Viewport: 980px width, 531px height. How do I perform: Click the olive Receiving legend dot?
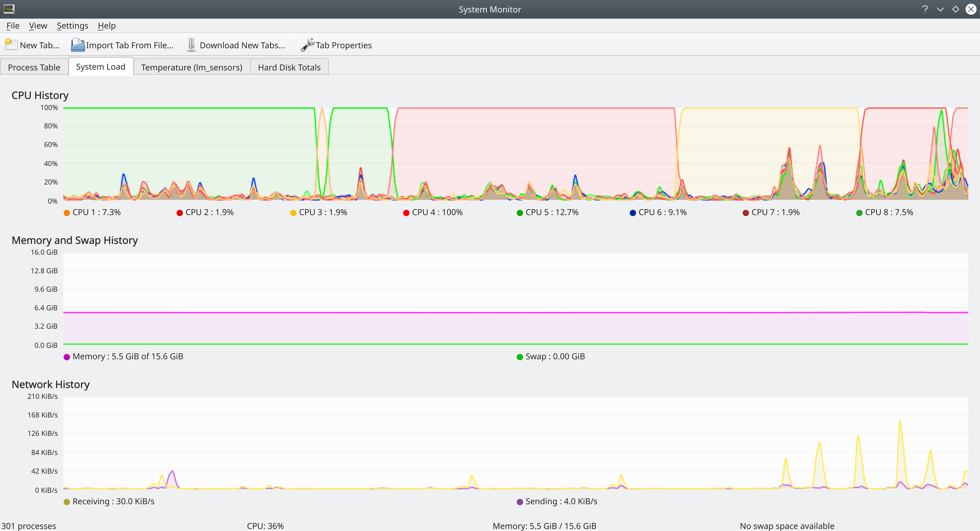point(67,502)
